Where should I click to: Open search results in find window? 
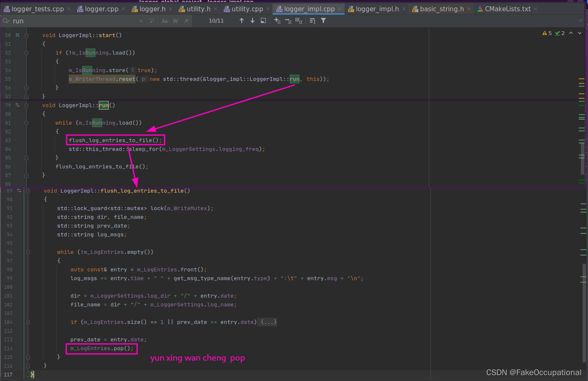(263, 20)
